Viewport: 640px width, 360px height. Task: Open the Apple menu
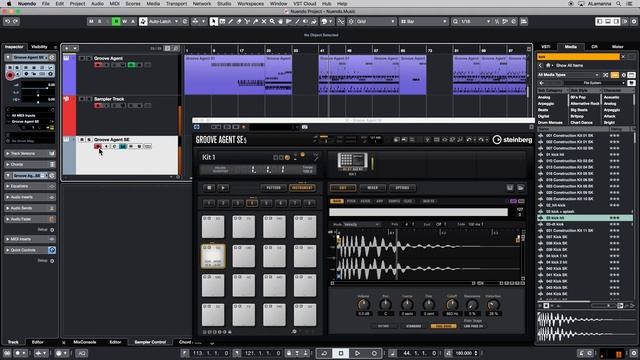click(x=9, y=4)
